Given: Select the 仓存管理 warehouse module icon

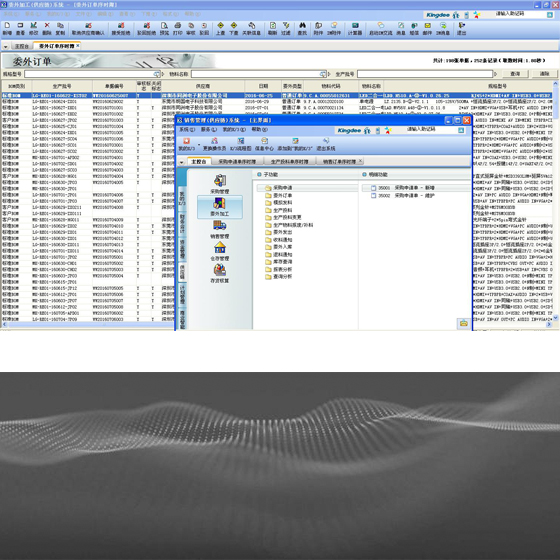Looking at the screenshot, I should 220,251.
